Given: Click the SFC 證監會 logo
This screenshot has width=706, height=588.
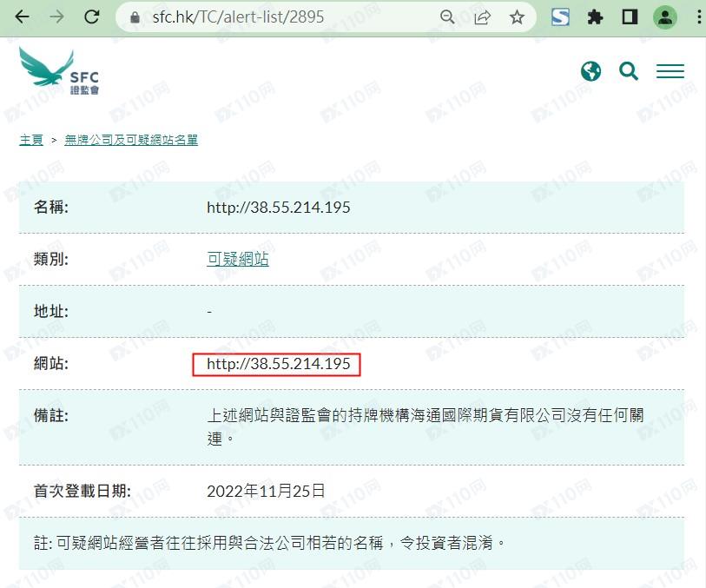Looking at the screenshot, I should [59, 70].
